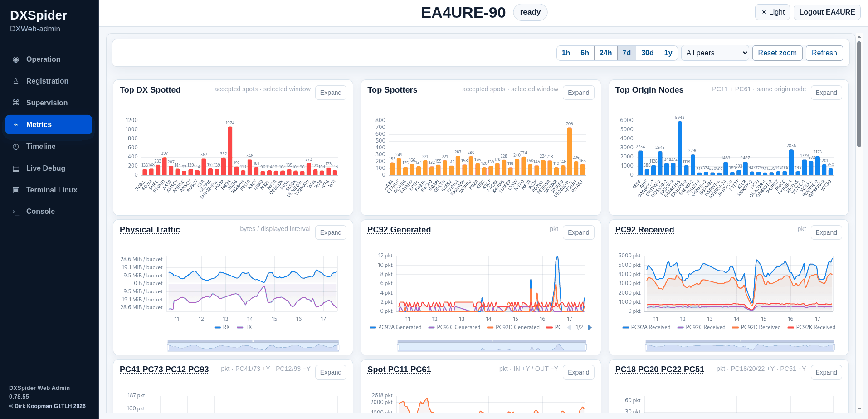This screenshot has height=419, width=868.
Task: Toggle PC92K Received legend entry
Action: click(x=811, y=327)
